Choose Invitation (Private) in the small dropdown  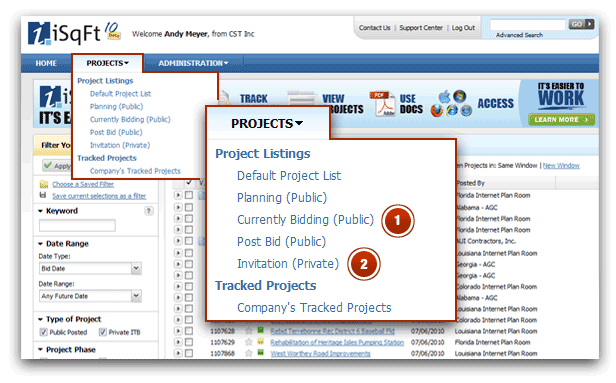coord(120,145)
